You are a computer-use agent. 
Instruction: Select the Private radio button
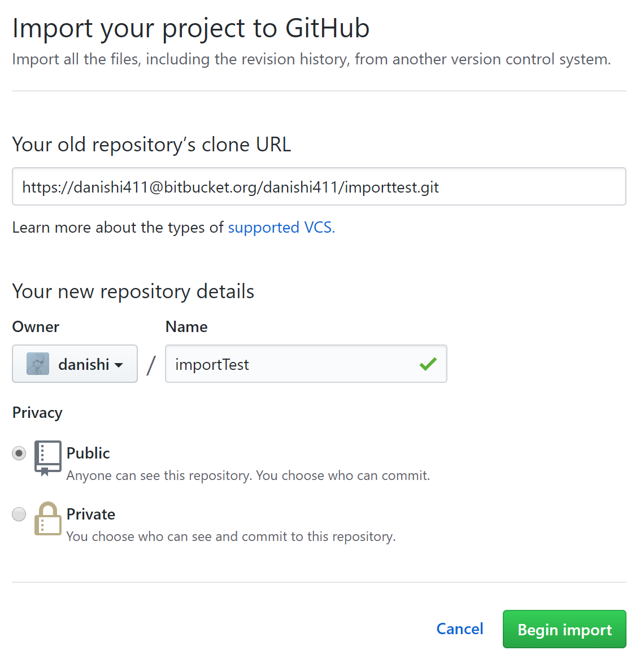pyautogui.click(x=19, y=514)
